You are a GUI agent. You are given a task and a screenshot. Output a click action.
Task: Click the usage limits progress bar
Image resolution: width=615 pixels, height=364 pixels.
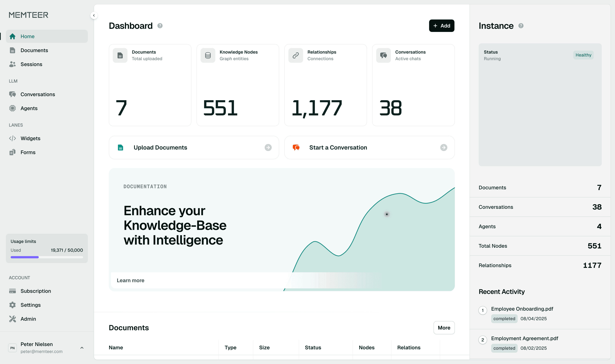[x=47, y=257]
